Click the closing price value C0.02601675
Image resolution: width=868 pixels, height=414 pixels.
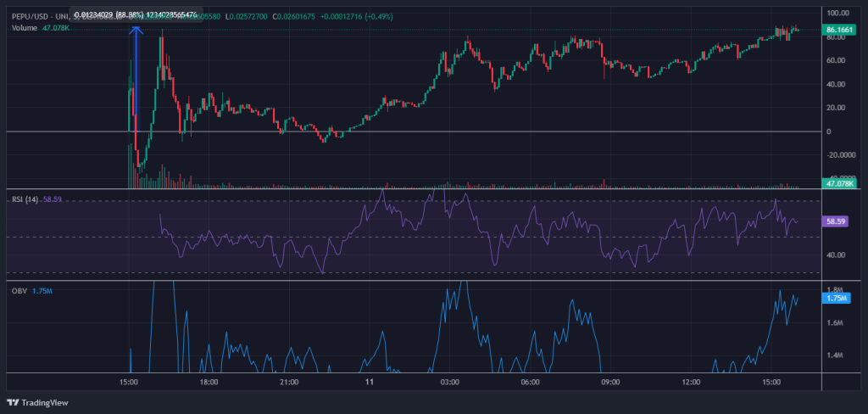coord(293,17)
